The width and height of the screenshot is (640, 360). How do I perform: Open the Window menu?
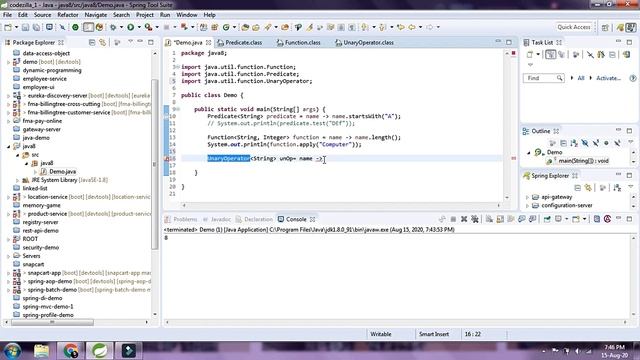pyautogui.click(x=187, y=15)
